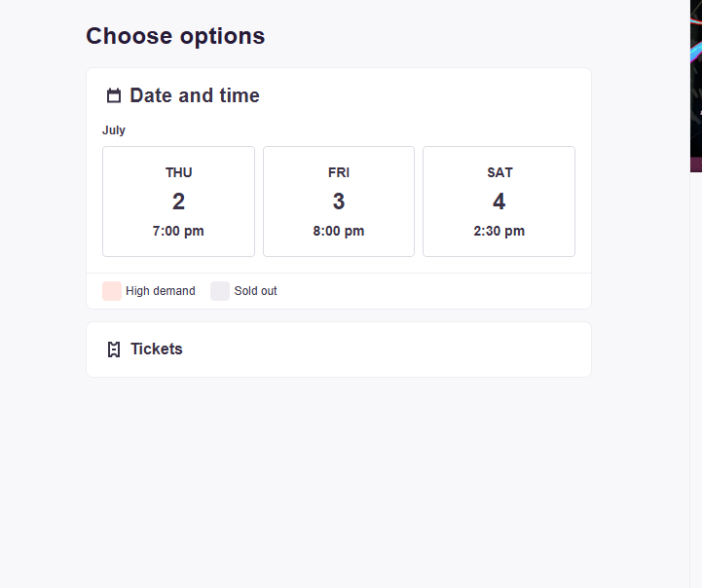Click the SAT day label

coord(499,172)
